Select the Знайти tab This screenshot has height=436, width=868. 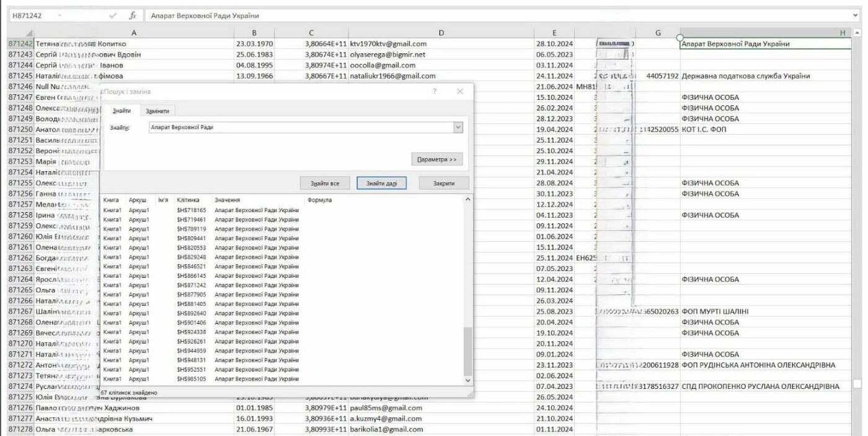click(x=122, y=110)
